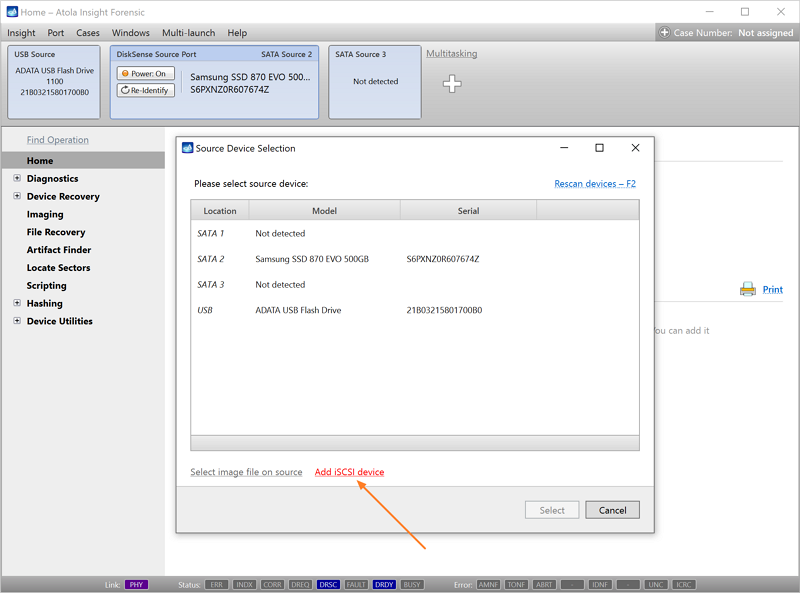Viewport: 800px width, 593px height.
Task: Click the Atola Insight icon in the main title bar
Action: 12,12
